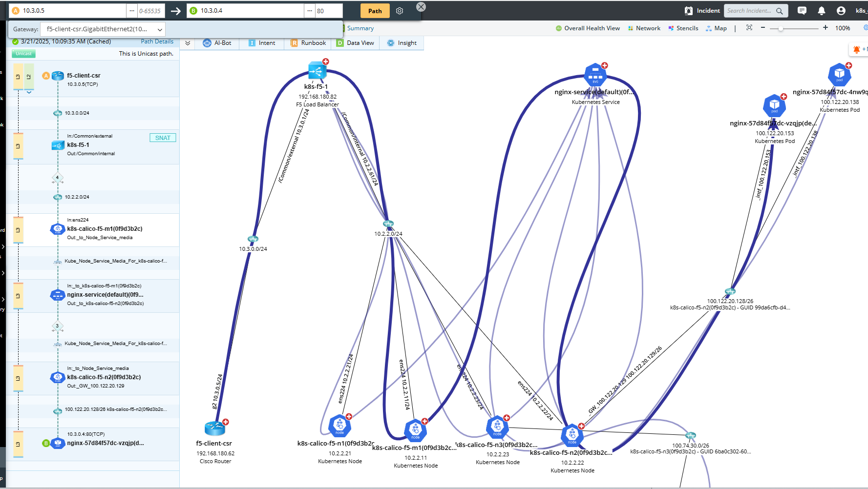Open the Stencils panel
868x489 pixels.
click(683, 28)
